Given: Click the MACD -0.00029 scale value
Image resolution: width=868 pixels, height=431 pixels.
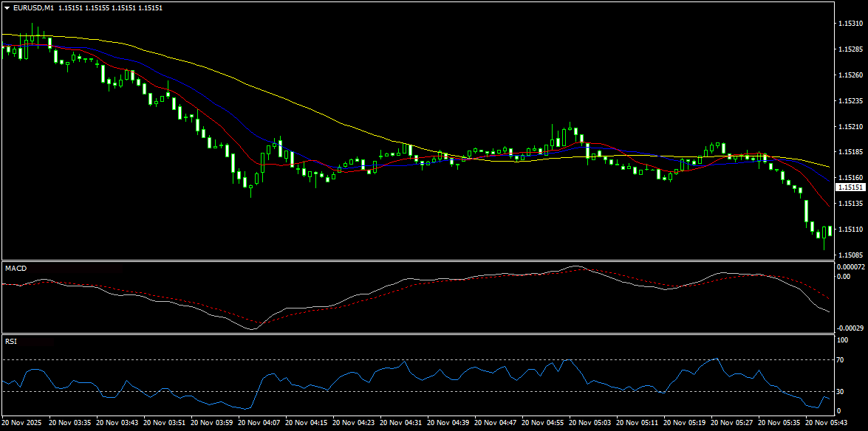Looking at the screenshot, I should [850, 327].
